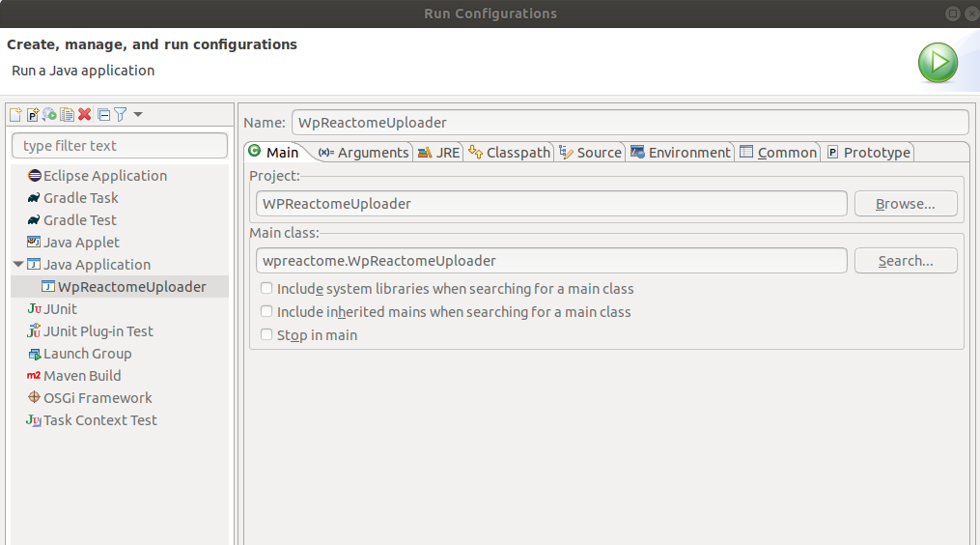
Task: Open the Classpath tab
Action: (x=510, y=152)
